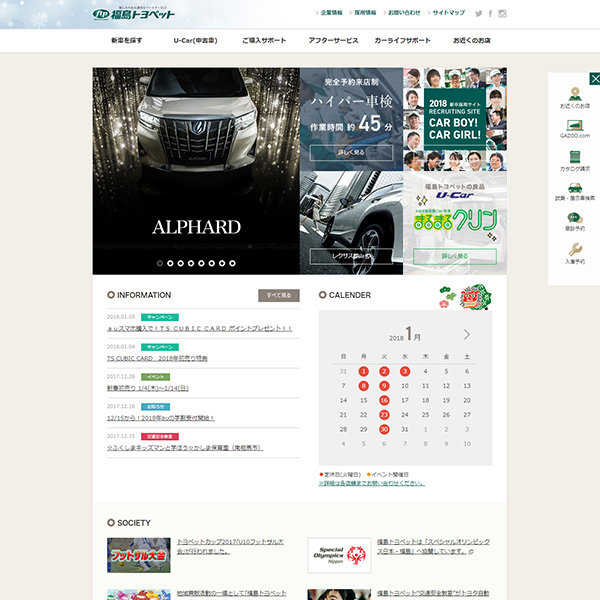Select the fifth carousel slide dot
The width and height of the screenshot is (600, 600).
[x=201, y=263]
